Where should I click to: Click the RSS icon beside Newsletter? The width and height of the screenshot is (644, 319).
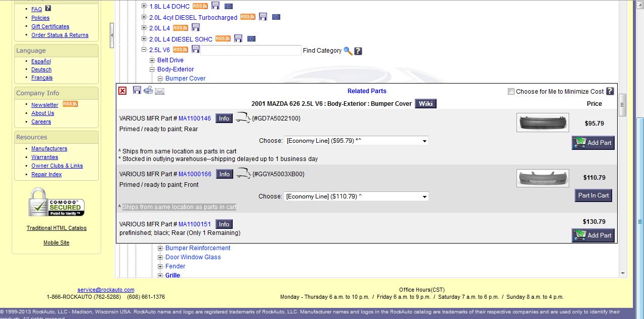[x=70, y=104]
